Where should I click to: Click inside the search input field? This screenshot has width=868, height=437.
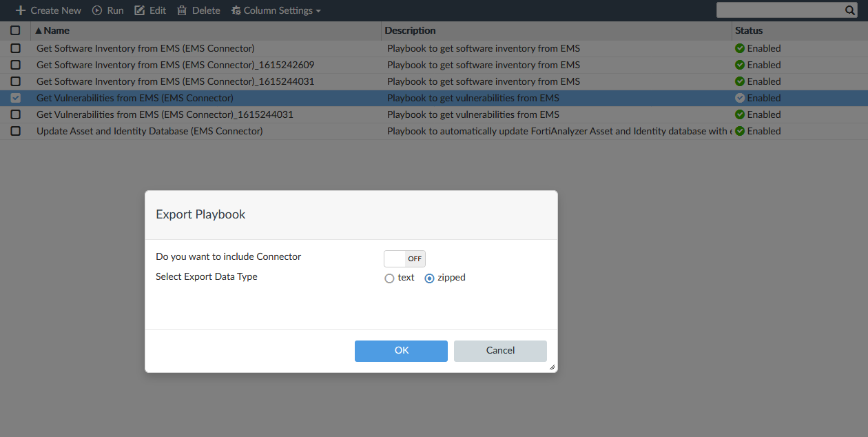click(x=780, y=10)
